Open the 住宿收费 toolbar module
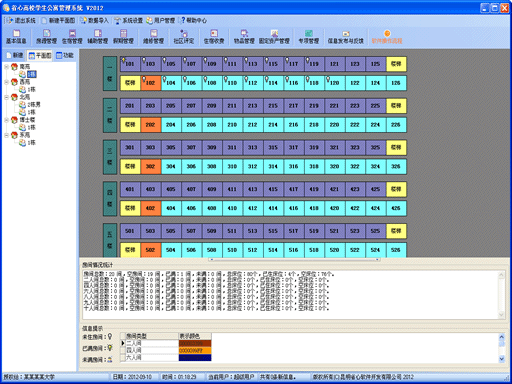Viewport: 512px width, 384px height. point(214,37)
